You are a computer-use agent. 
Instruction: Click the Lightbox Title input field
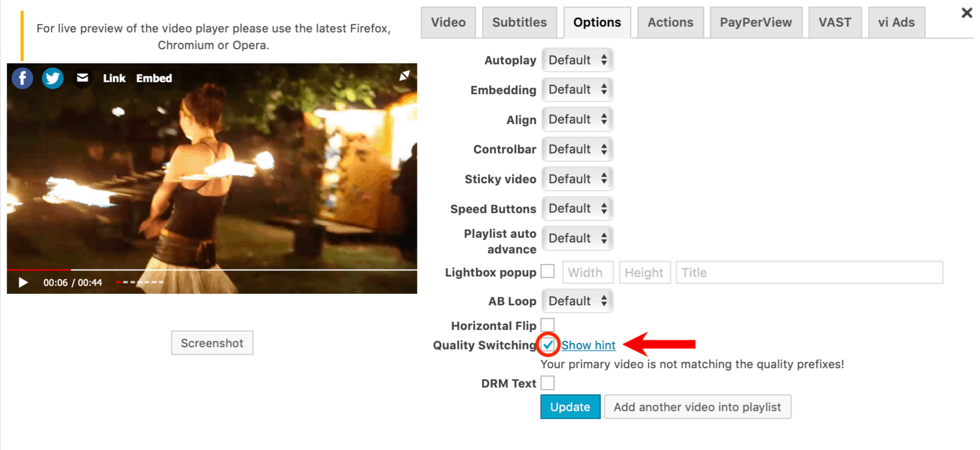pos(809,272)
